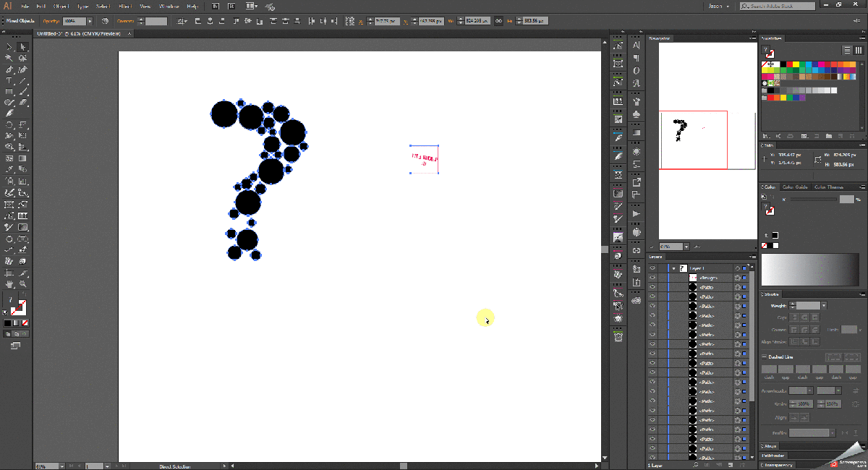Select the Pen tool
The width and height of the screenshot is (868, 470).
pos(9,69)
